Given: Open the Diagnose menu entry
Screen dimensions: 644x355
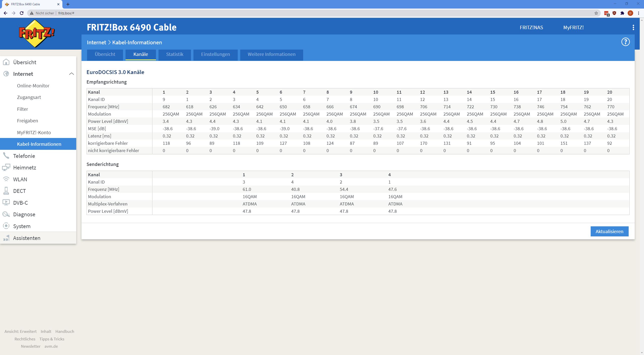Looking at the screenshot, I should point(24,215).
